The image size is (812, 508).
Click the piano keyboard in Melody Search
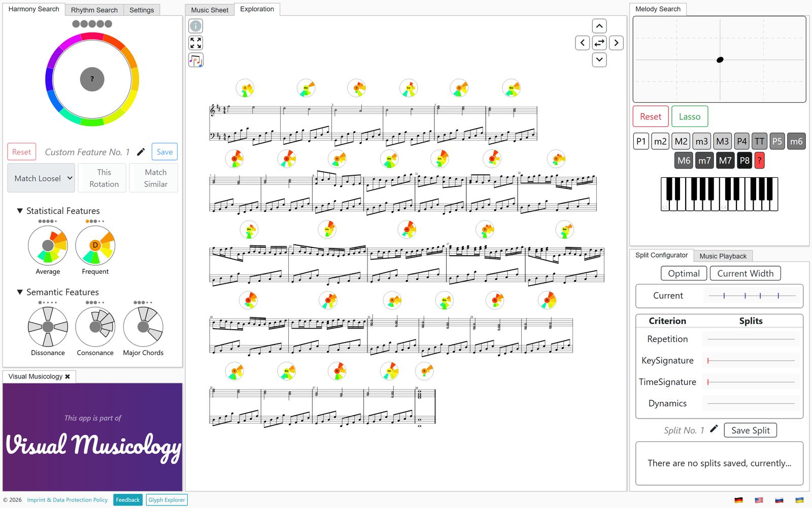click(x=719, y=194)
